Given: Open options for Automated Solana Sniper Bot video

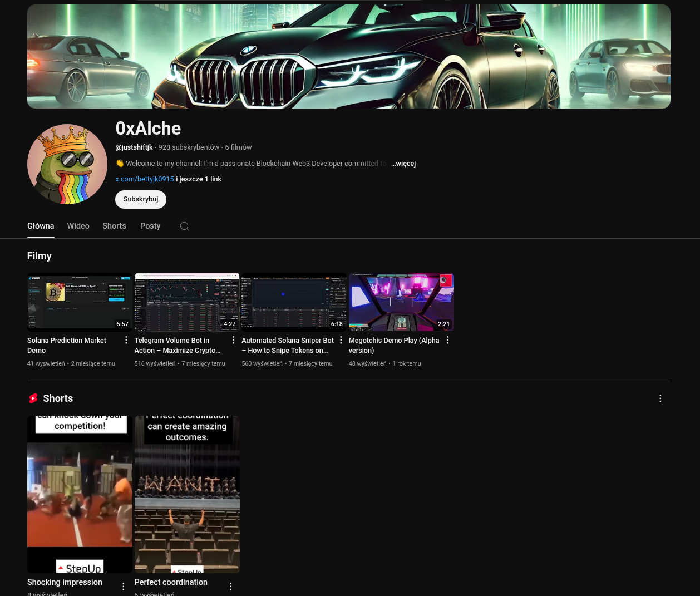Looking at the screenshot, I should click(341, 340).
